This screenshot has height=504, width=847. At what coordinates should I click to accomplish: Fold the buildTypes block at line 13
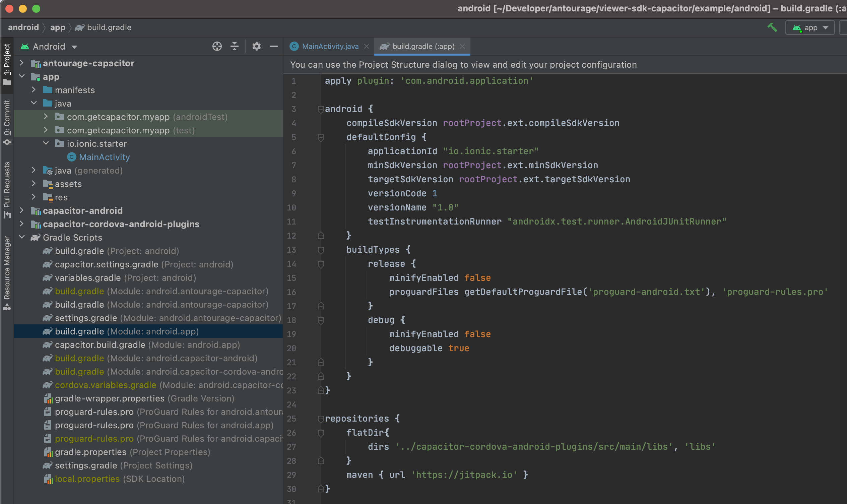click(320, 250)
